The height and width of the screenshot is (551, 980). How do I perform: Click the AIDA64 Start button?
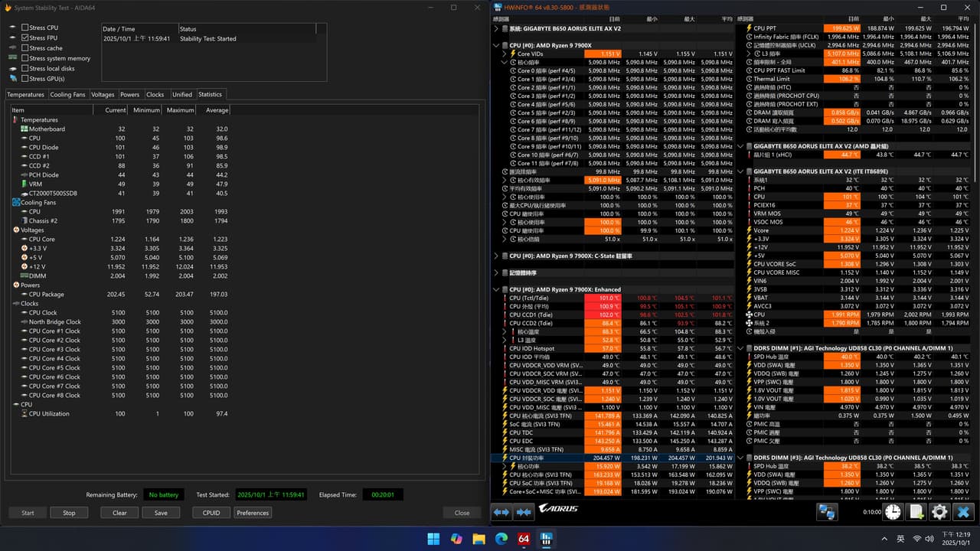click(x=28, y=513)
